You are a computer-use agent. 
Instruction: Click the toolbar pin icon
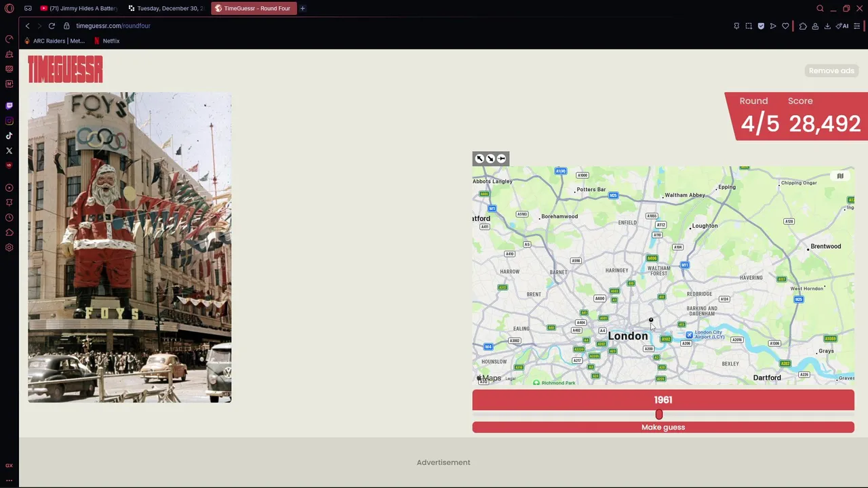pos(736,26)
